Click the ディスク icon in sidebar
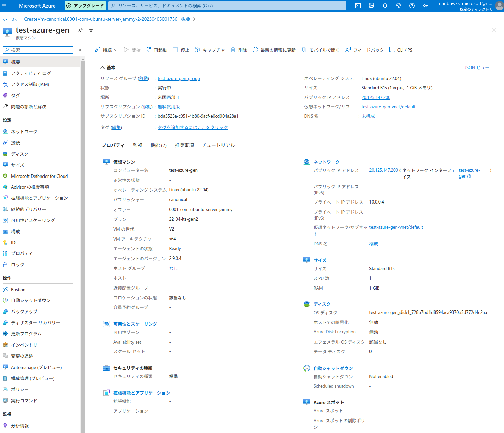This screenshot has width=504, height=433. coord(5,154)
